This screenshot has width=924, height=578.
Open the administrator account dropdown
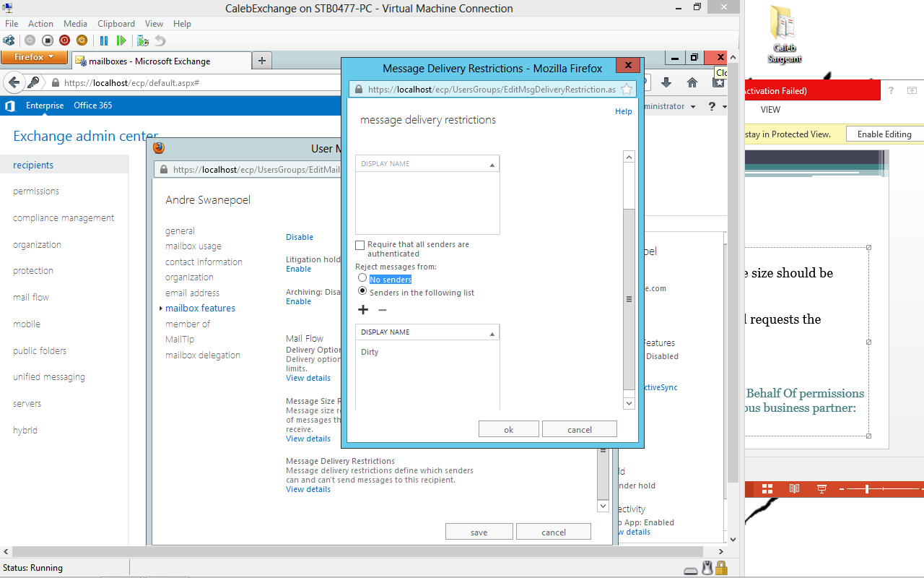click(x=670, y=106)
